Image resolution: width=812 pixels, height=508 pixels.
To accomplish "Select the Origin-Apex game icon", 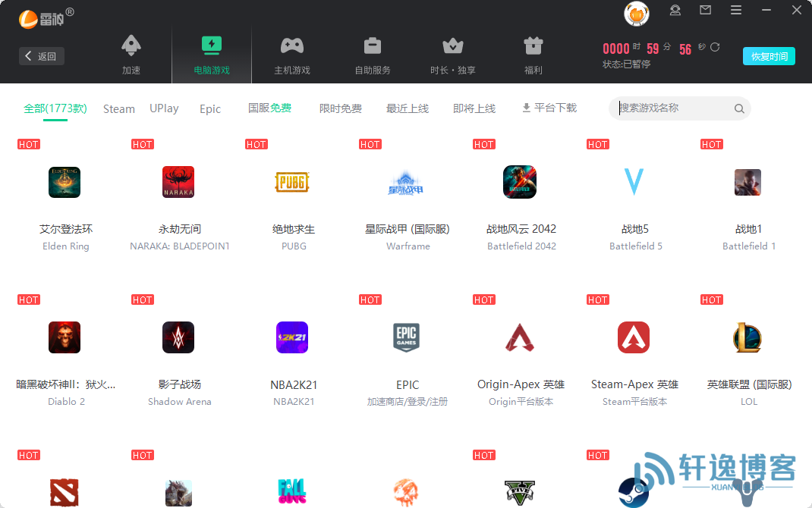I will (x=520, y=337).
